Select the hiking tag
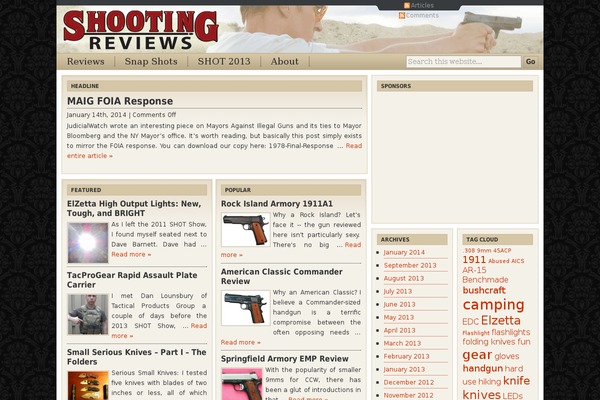The image size is (600, 400). click(489, 382)
